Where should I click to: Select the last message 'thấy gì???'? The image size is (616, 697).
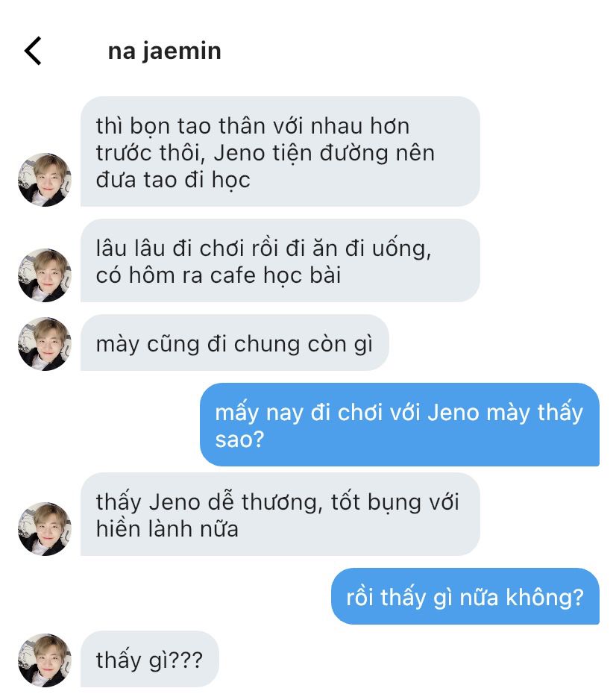click(x=150, y=659)
